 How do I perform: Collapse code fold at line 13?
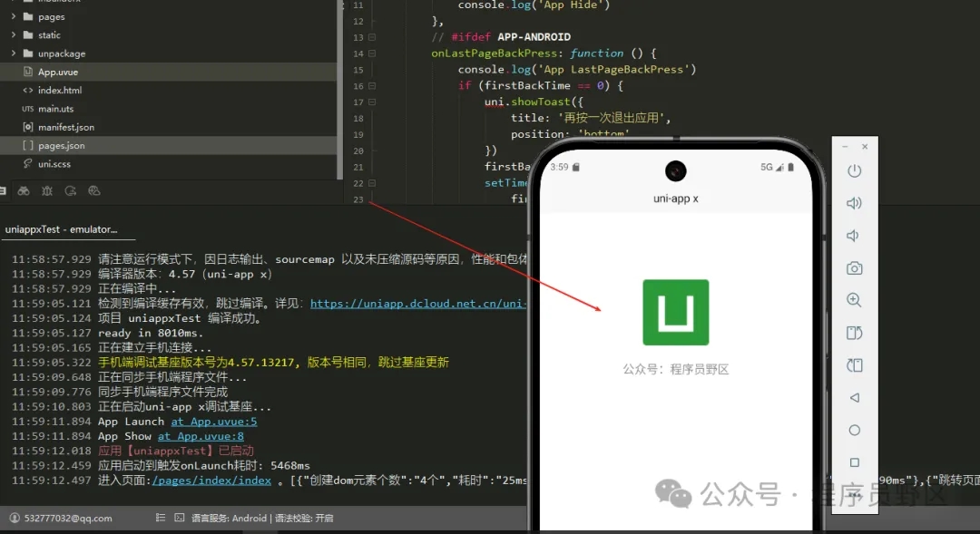tap(372, 37)
